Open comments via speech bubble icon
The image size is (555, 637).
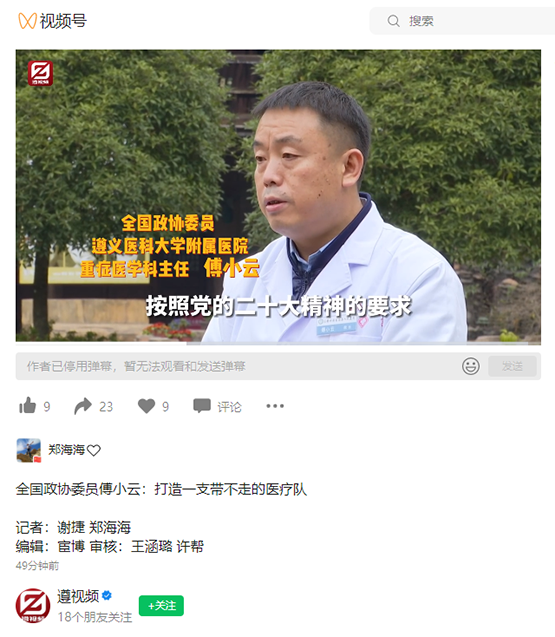(x=202, y=405)
